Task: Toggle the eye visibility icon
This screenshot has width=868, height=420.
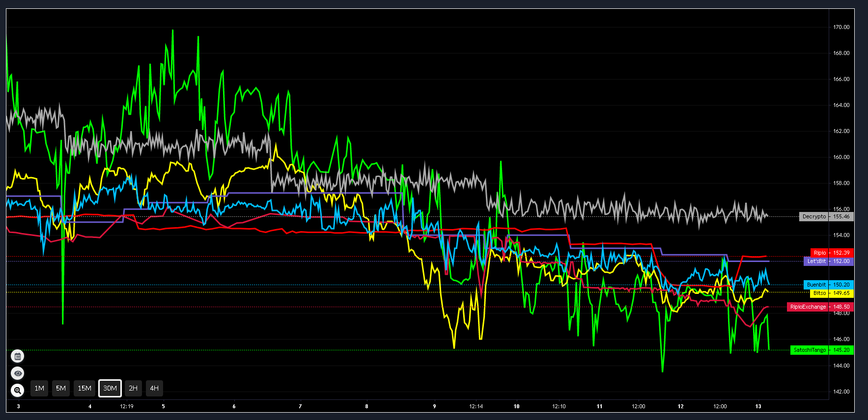Action: 18,373
